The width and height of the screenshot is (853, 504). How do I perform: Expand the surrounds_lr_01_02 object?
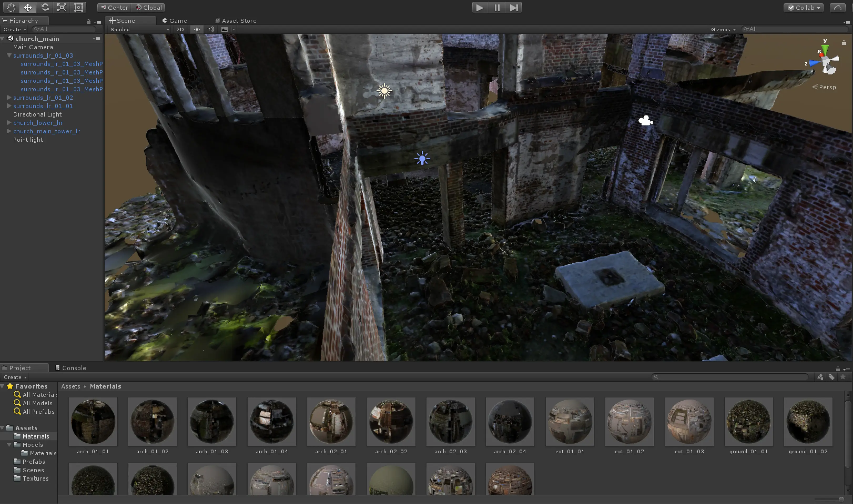tap(9, 98)
